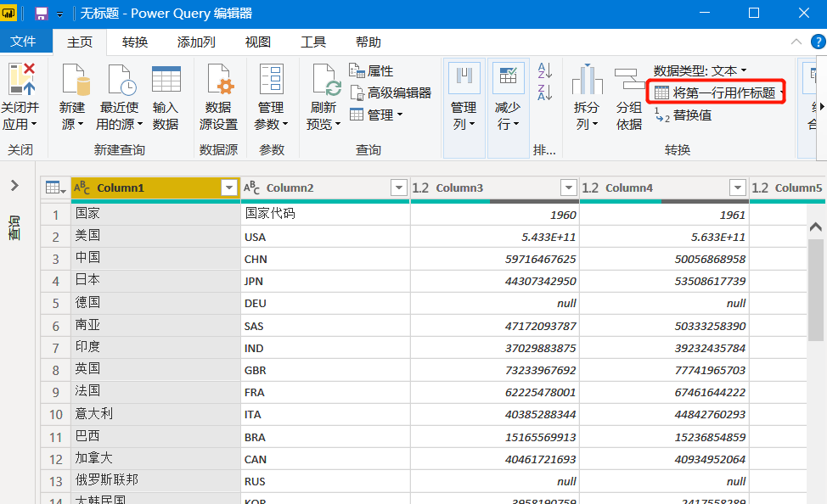Click the 替换值 button
This screenshot has height=504, width=827.
(x=683, y=115)
